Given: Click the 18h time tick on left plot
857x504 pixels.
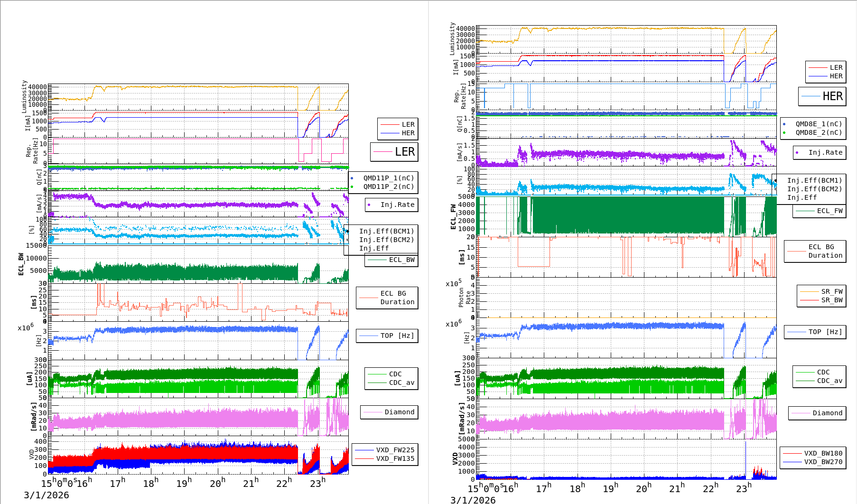Looking at the screenshot, I should click(x=150, y=483).
